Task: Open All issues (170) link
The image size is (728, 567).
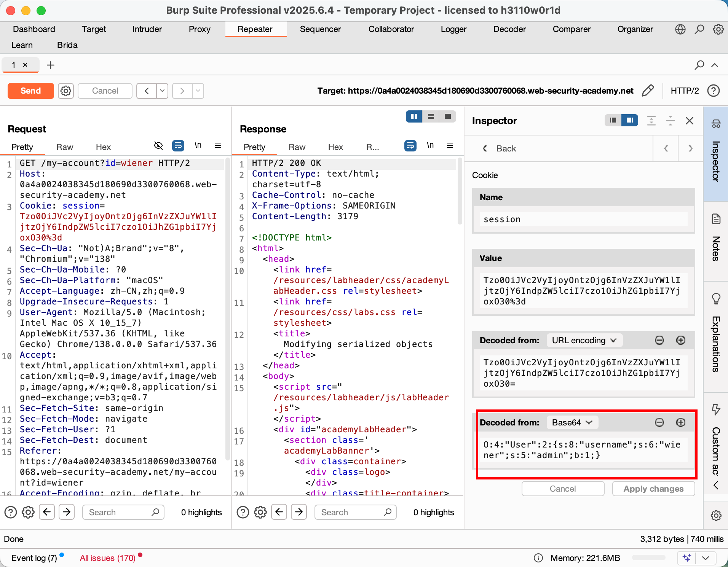Action: tap(108, 558)
